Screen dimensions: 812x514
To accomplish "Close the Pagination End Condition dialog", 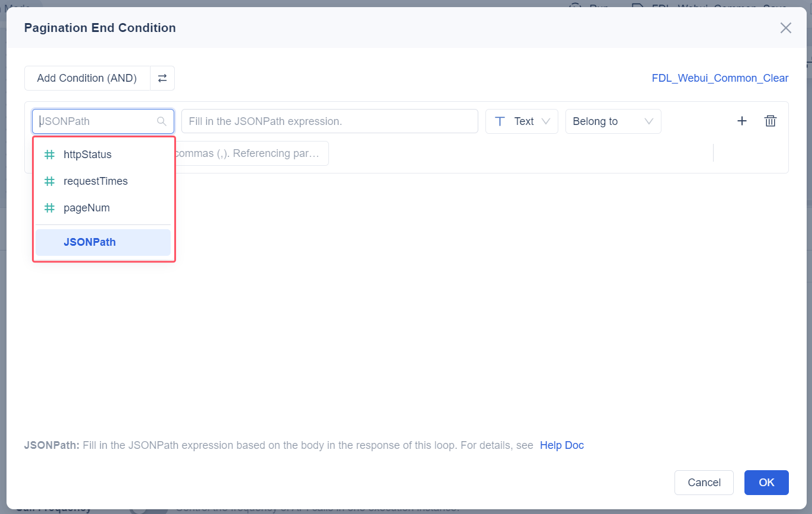I will (x=785, y=28).
